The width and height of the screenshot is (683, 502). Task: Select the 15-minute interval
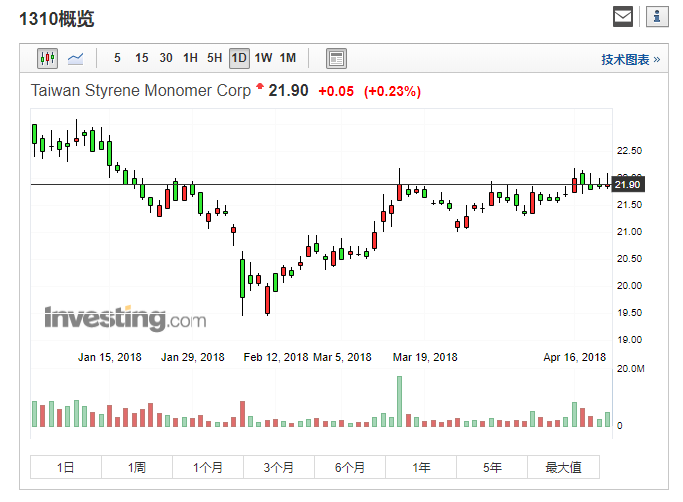click(x=142, y=58)
